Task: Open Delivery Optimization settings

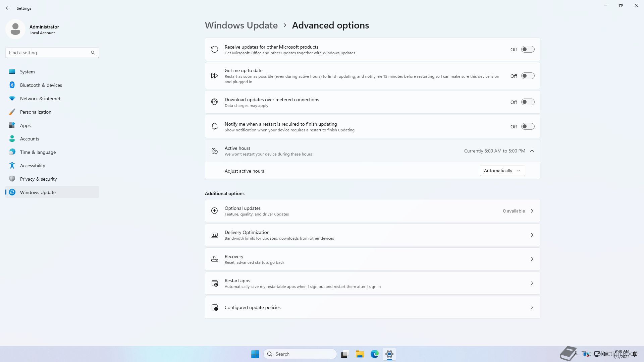Action: (x=372, y=235)
